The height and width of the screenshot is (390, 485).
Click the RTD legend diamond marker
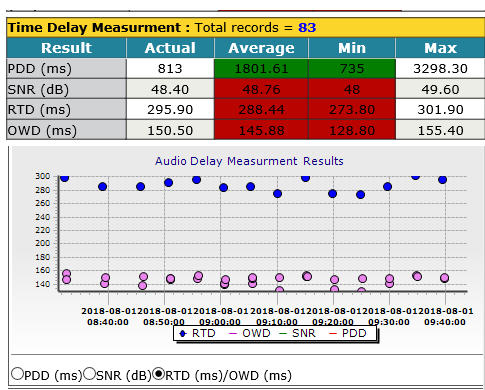183,333
